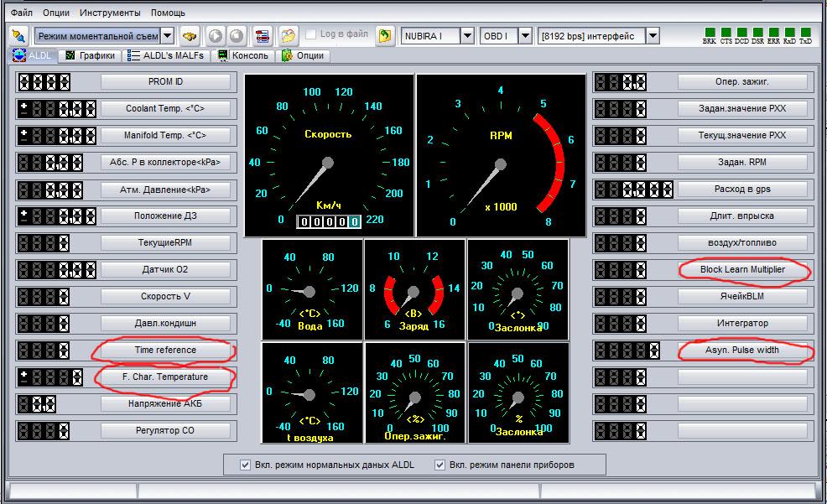Click the 'воздух/топливо' button
Screen dimensions: 827x504
(x=742, y=242)
